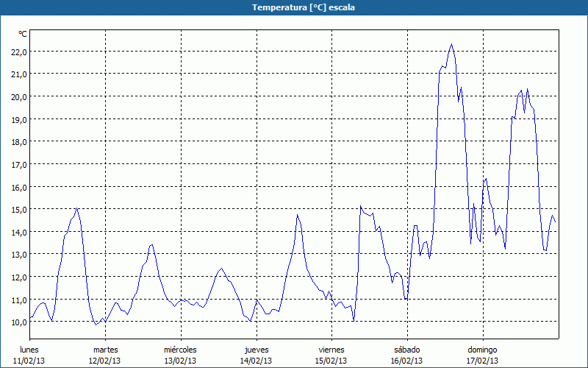Select the 'miércoles' day label
Viewport: 588px width, 368px height.
point(180,350)
